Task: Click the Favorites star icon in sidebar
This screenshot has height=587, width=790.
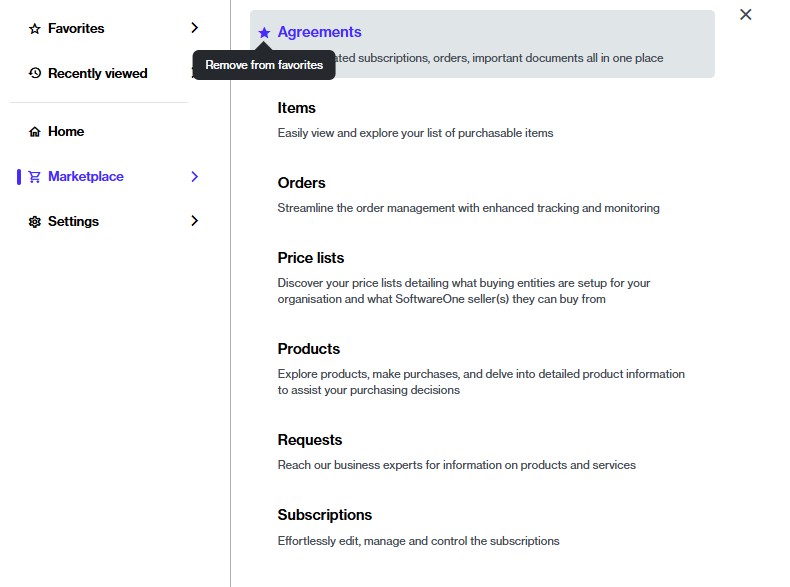Action: (x=35, y=29)
